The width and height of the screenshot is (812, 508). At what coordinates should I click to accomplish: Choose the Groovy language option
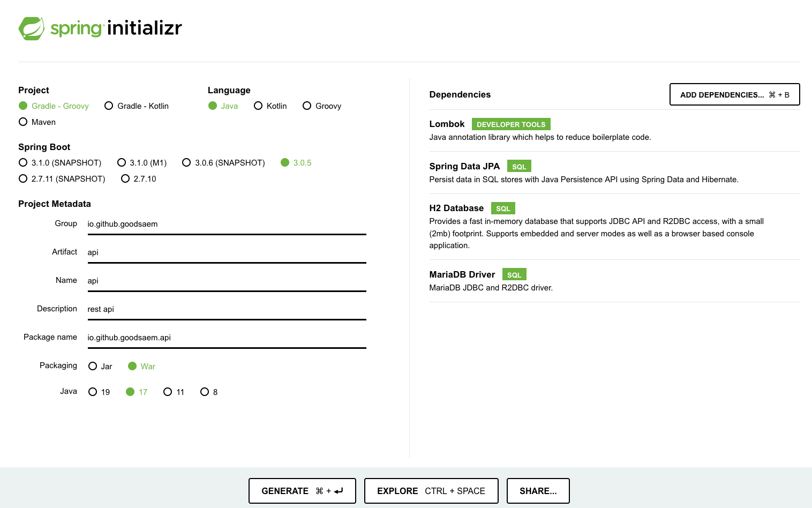(322, 106)
